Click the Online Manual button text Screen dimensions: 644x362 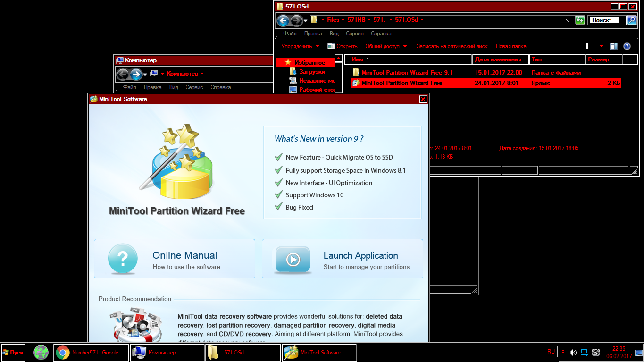click(x=184, y=255)
